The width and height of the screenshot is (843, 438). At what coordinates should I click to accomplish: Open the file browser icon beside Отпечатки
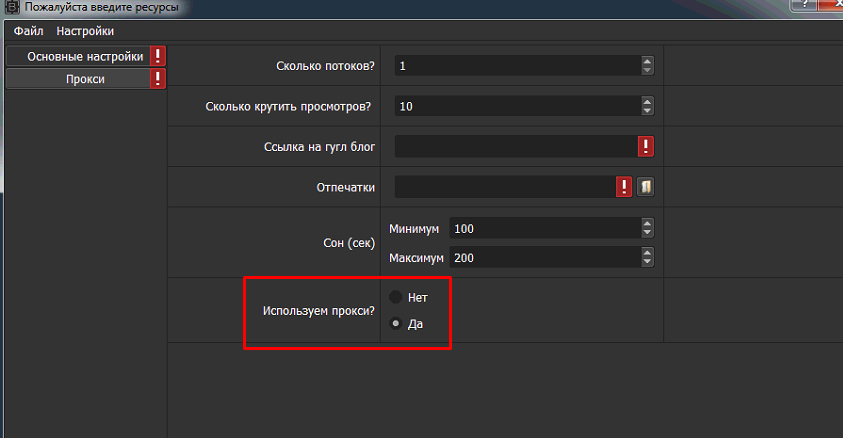tap(645, 187)
